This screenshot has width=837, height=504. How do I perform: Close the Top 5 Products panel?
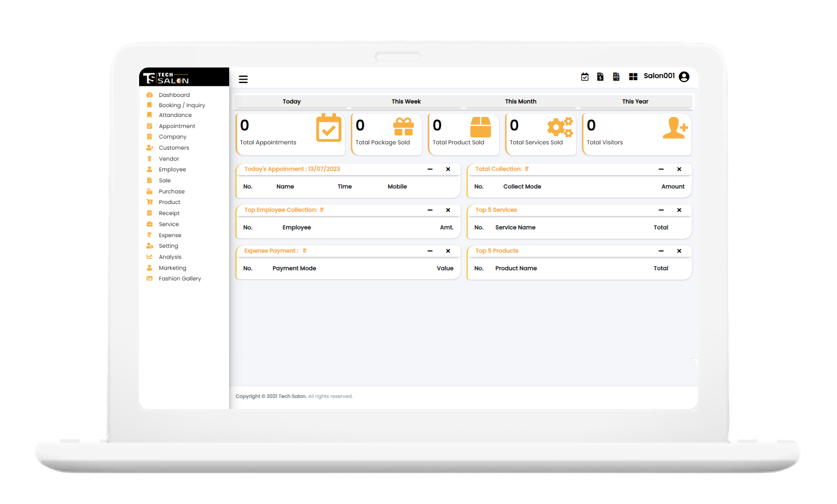[x=679, y=251]
